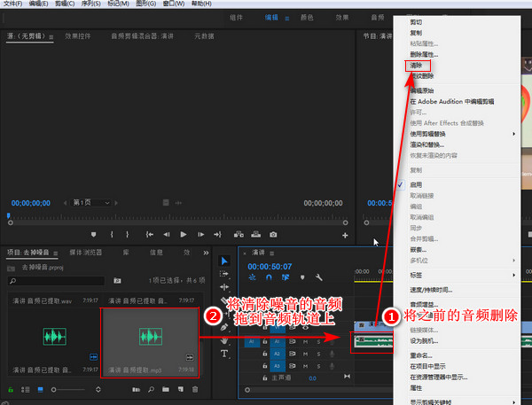Mute audio track A1
Image resolution: width=532 pixels, height=405 pixels.
(305, 342)
